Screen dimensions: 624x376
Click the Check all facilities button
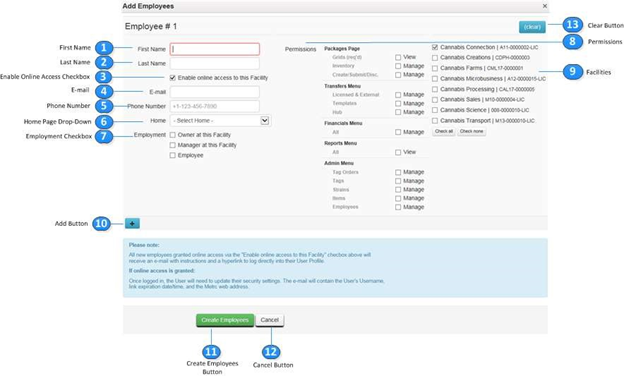click(444, 131)
